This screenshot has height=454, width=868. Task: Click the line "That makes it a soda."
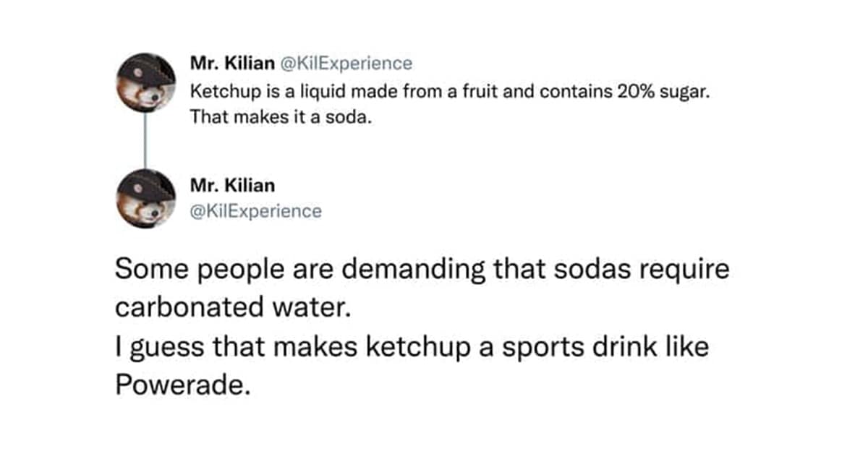coord(281,116)
